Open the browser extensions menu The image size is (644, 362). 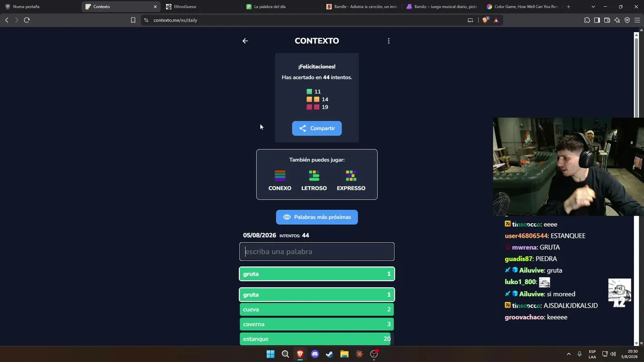tap(587, 20)
